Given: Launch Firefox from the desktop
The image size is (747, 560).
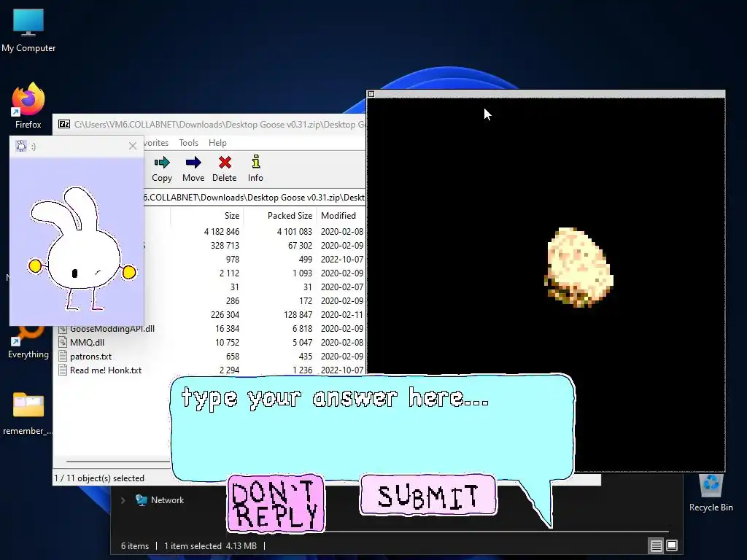Looking at the screenshot, I should tap(28, 106).
